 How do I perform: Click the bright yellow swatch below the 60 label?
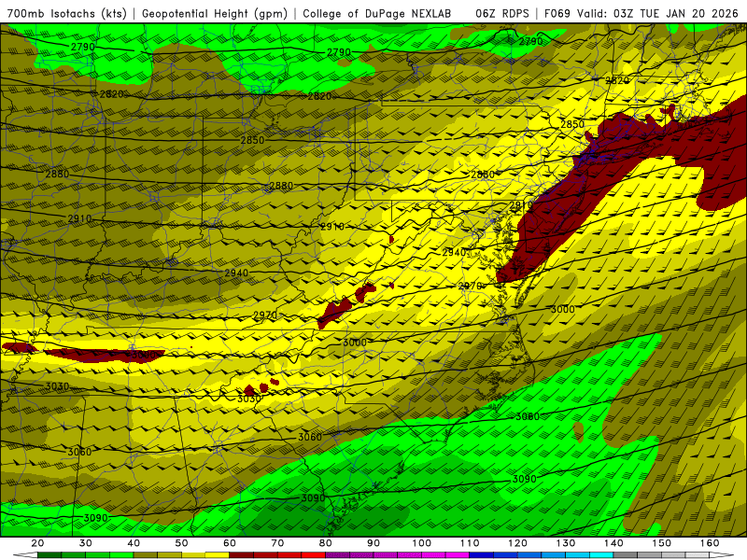point(218,555)
